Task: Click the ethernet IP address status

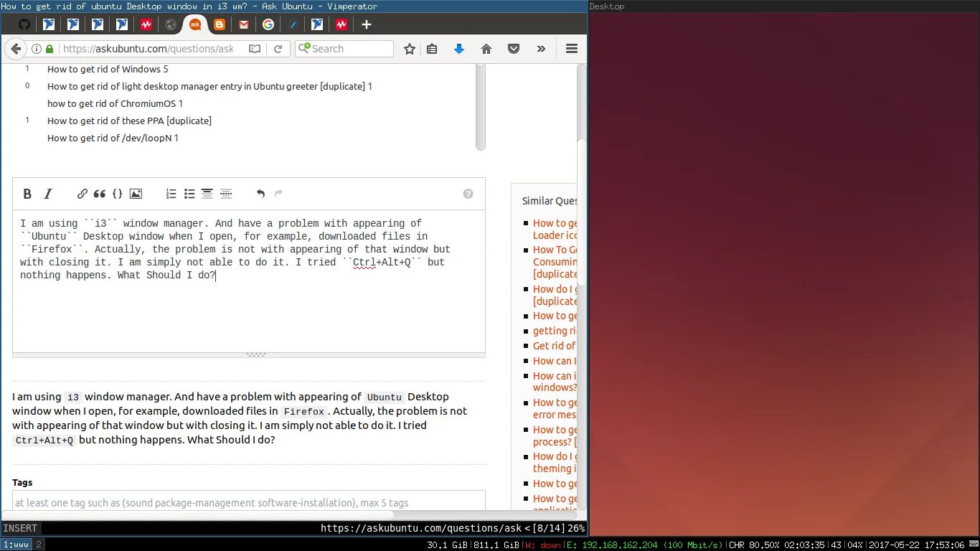Action: (x=644, y=545)
